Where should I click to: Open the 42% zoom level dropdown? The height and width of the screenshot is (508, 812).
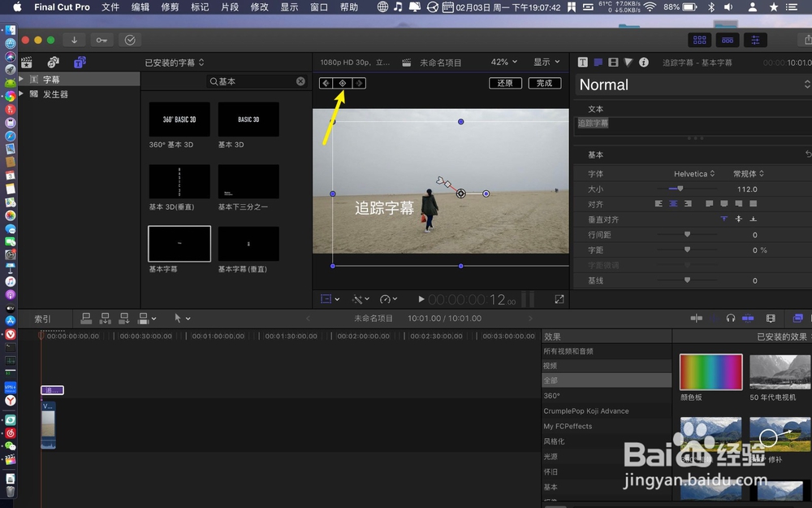(503, 61)
